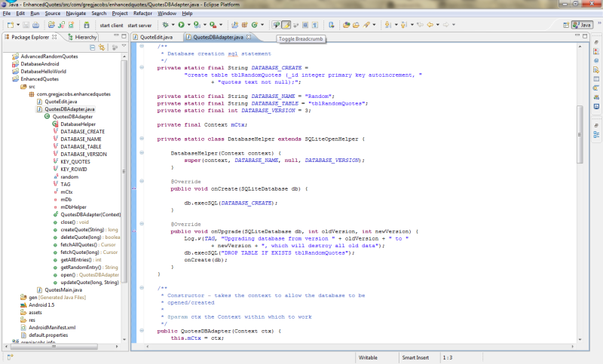Collapse All in Package Explorer

[x=92, y=47]
